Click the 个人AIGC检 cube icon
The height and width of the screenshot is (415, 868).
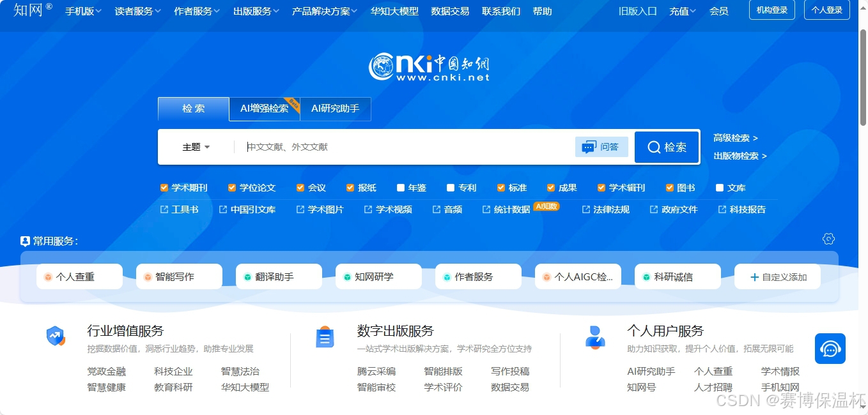546,277
